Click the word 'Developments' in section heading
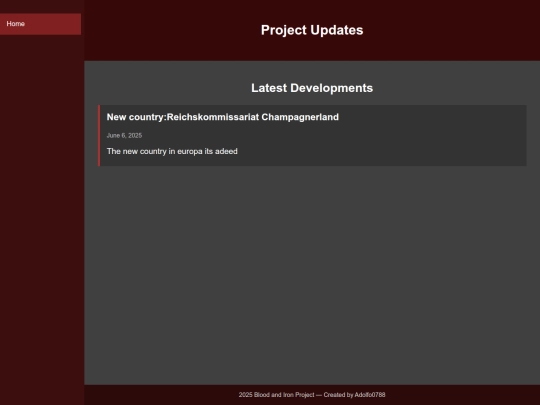The height and width of the screenshot is (405, 540). (332, 88)
